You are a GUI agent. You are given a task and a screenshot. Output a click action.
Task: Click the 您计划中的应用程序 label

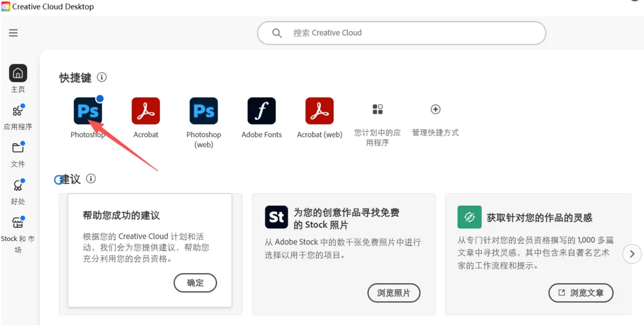click(377, 138)
